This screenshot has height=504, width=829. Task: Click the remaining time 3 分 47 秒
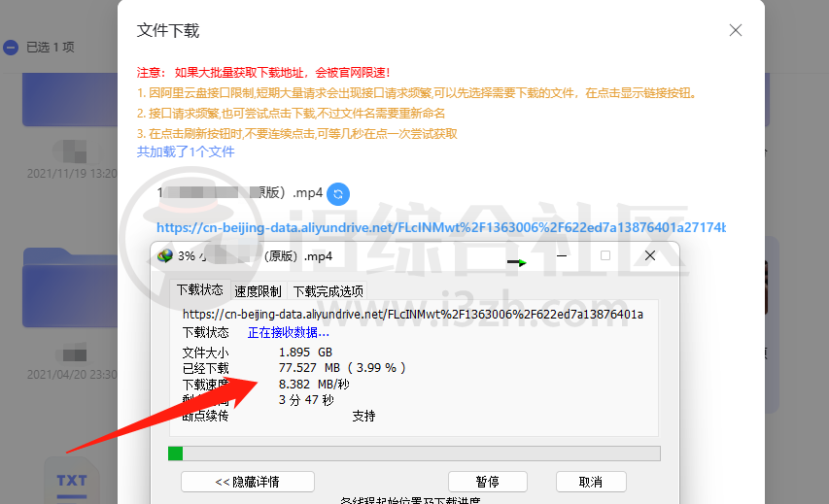pyautogui.click(x=306, y=400)
